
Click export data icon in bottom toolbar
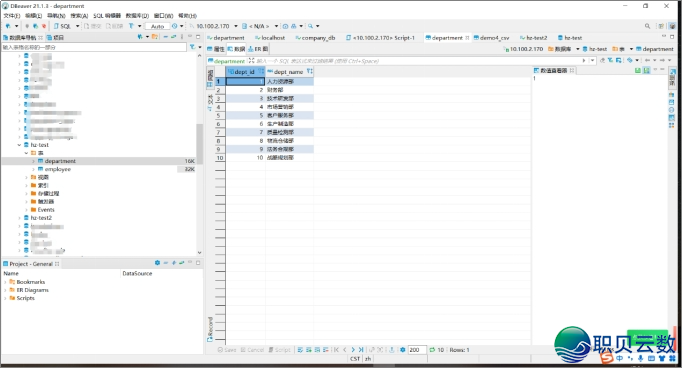392,350
